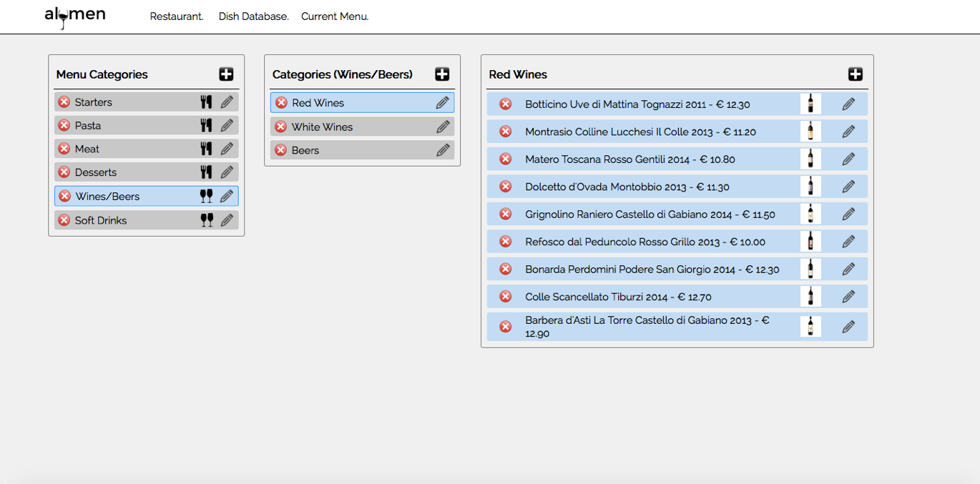Viewport: 980px width, 484px height.
Task: Edit the Wines/Beers category with pencil
Action: pos(227,196)
